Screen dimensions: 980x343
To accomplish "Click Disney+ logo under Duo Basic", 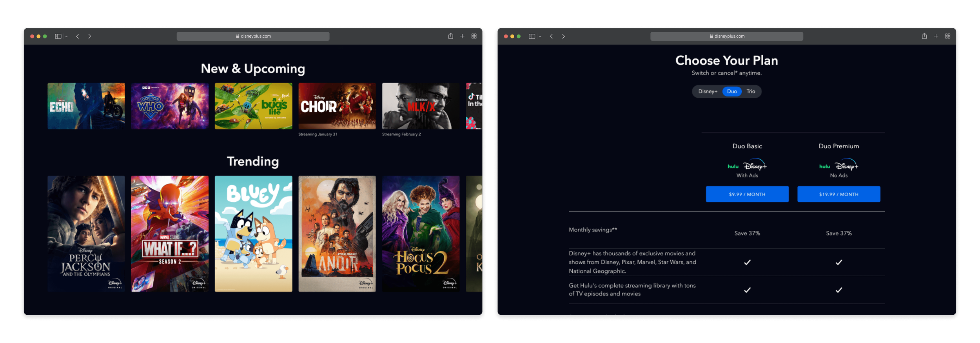I will pyautogui.click(x=755, y=165).
